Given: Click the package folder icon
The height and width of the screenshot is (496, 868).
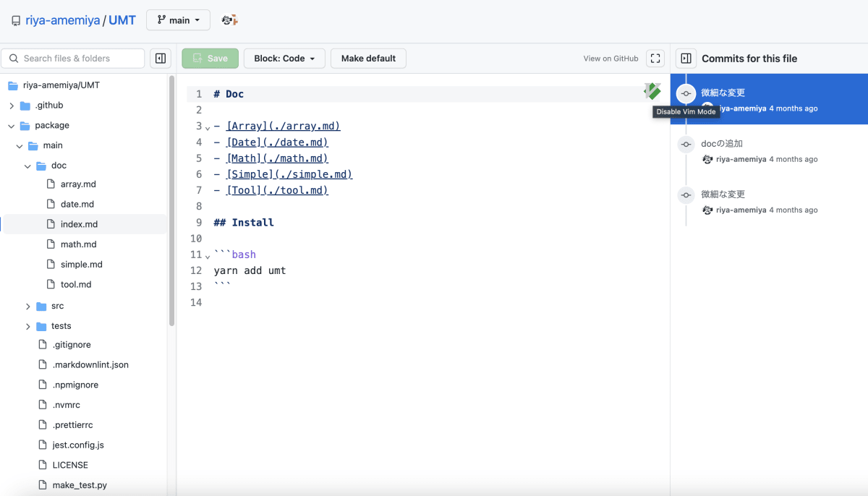Looking at the screenshot, I should tap(25, 126).
